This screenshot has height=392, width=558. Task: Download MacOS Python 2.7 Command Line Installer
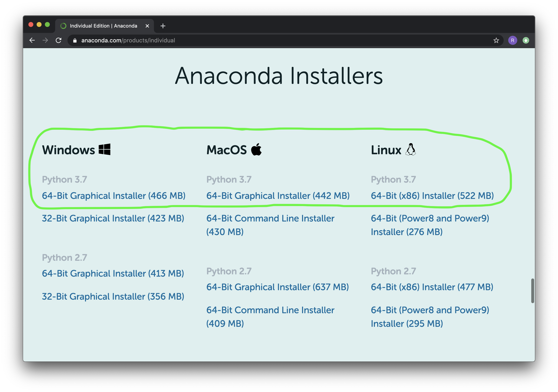point(270,317)
